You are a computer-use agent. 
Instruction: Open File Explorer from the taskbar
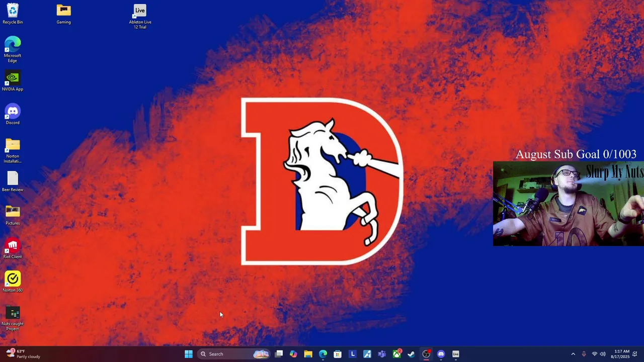pyautogui.click(x=308, y=354)
